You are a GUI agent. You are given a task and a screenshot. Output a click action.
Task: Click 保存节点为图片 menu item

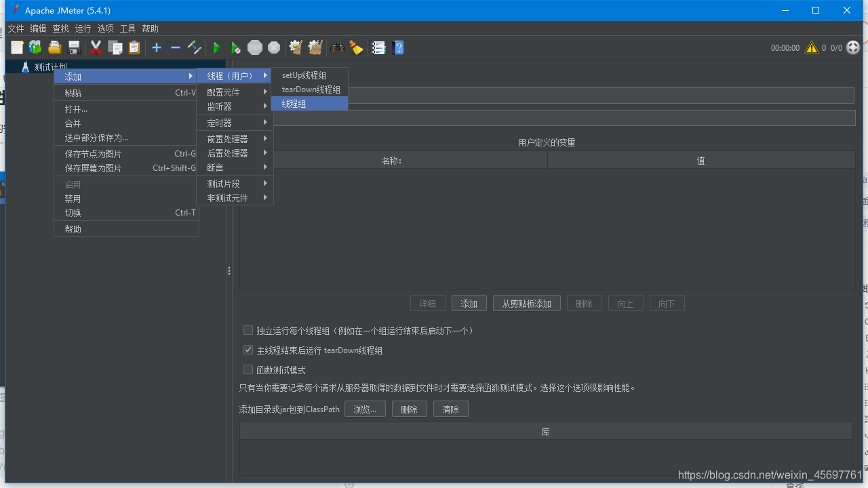(126, 154)
